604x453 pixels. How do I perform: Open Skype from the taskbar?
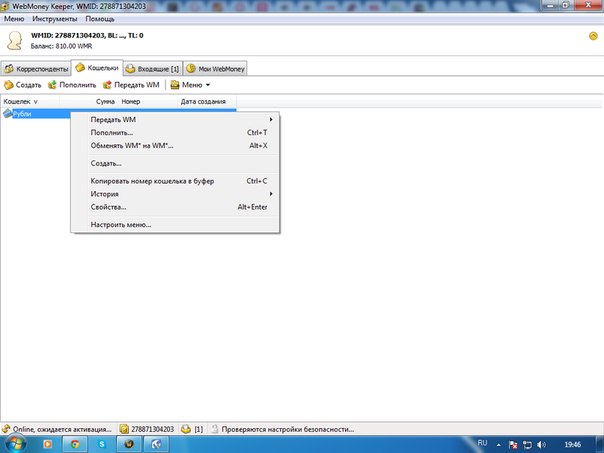click(x=102, y=444)
